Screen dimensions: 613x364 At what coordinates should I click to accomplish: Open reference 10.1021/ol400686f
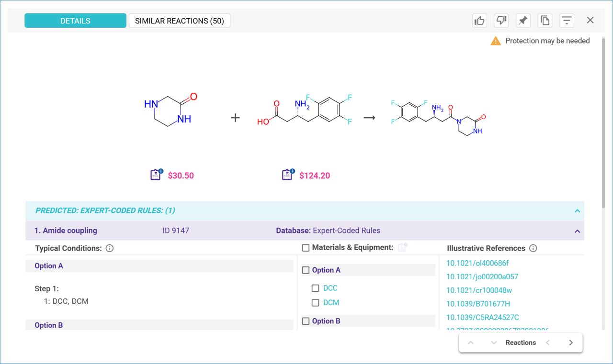click(477, 263)
